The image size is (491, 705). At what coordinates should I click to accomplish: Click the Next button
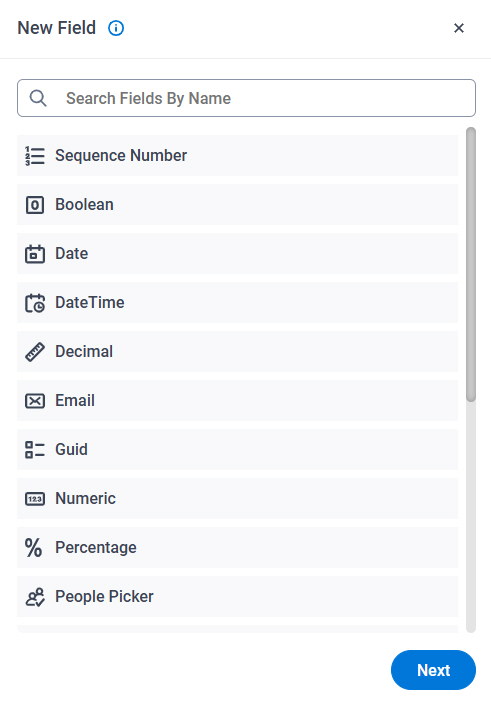433,670
